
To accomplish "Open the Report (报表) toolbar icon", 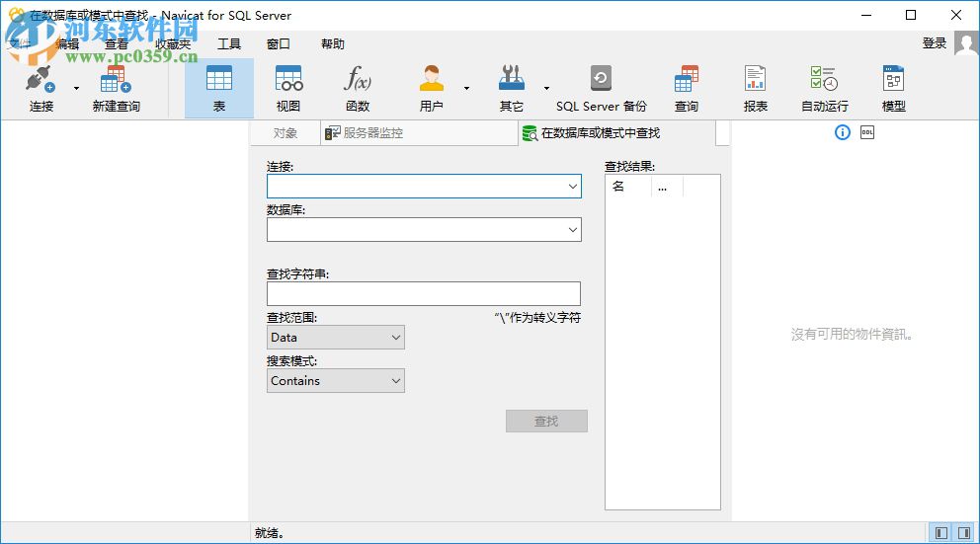I will [x=755, y=89].
